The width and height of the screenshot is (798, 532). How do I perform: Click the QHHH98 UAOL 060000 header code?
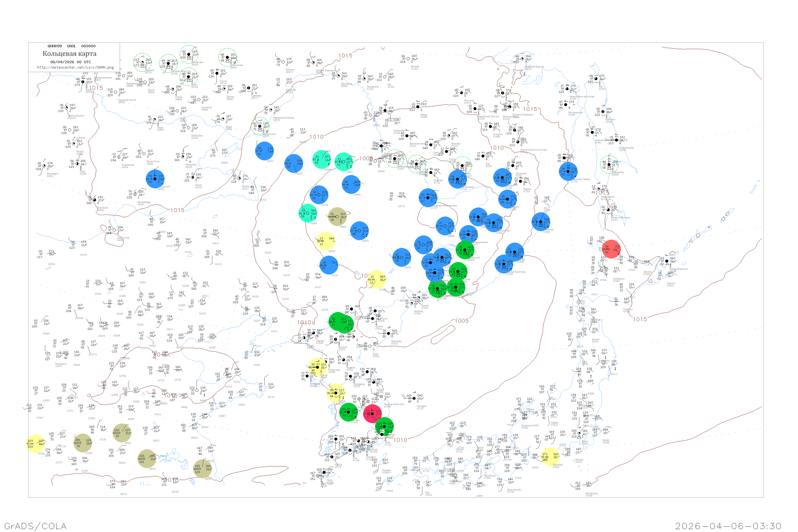(71, 46)
